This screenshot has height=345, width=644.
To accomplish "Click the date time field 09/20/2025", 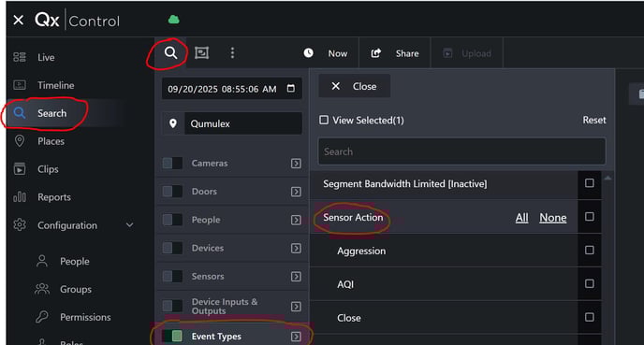I will pyautogui.click(x=231, y=89).
